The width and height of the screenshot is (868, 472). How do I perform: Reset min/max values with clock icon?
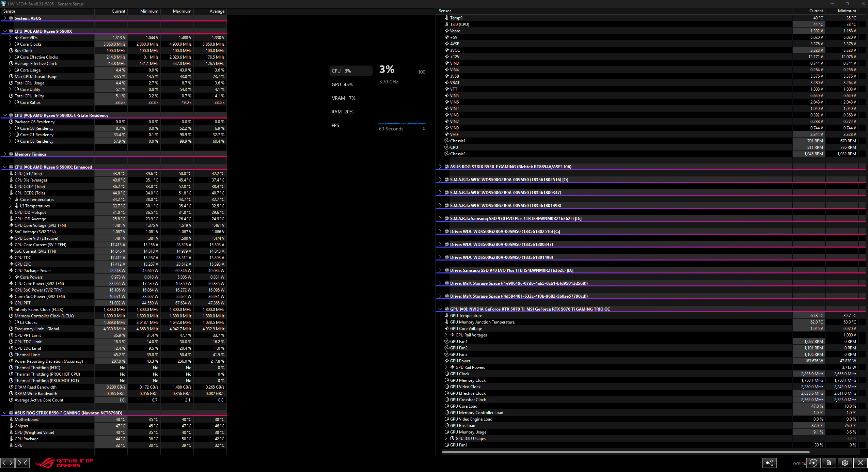tap(813, 463)
